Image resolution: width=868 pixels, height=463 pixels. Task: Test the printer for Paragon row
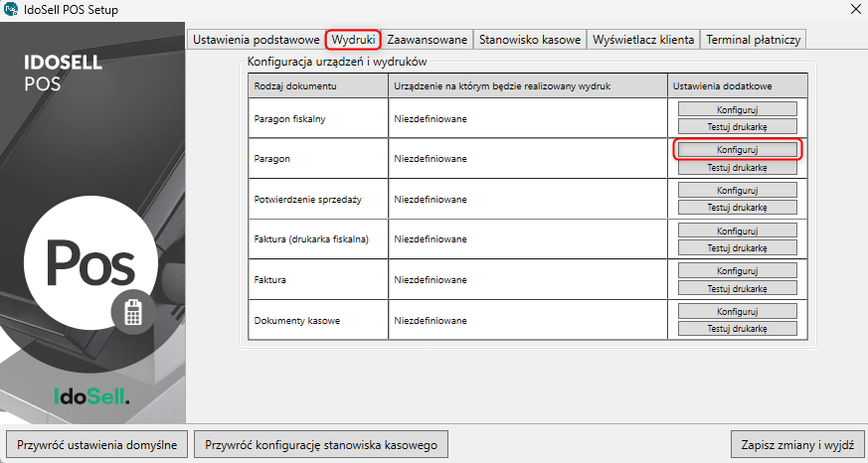pos(738,167)
